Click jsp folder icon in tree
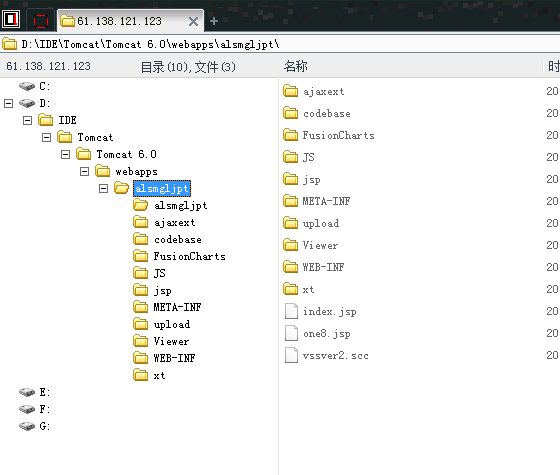 click(x=141, y=290)
